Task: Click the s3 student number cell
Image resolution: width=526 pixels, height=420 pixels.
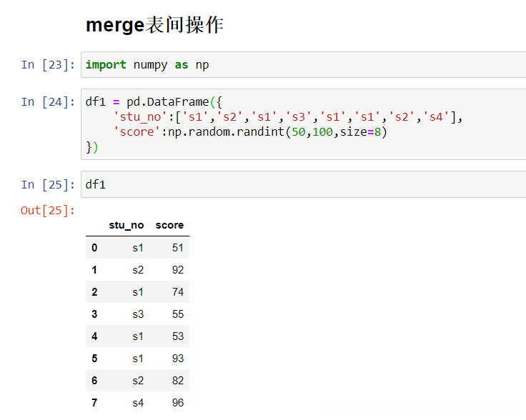Action: tap(137, 314)
